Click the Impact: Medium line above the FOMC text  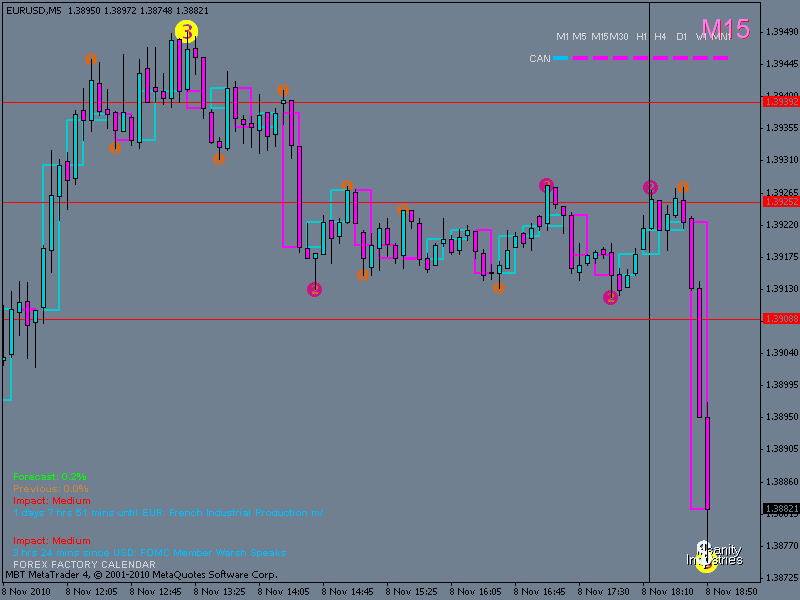[52, 540]
